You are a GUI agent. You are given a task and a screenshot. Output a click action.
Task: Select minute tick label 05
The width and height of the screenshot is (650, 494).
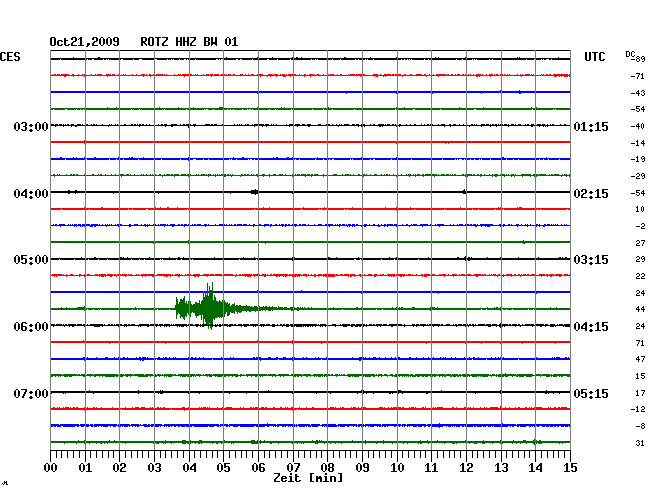223,468
